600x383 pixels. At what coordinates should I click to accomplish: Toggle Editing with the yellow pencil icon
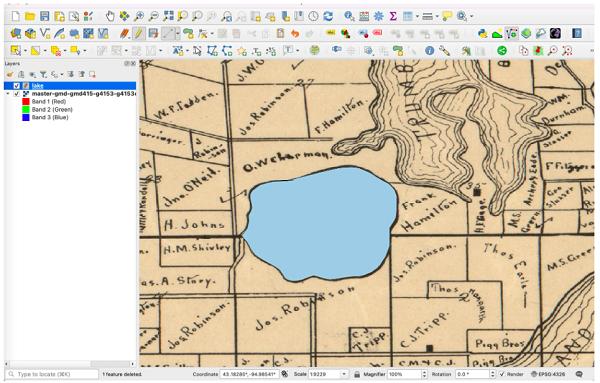point(139,34)
